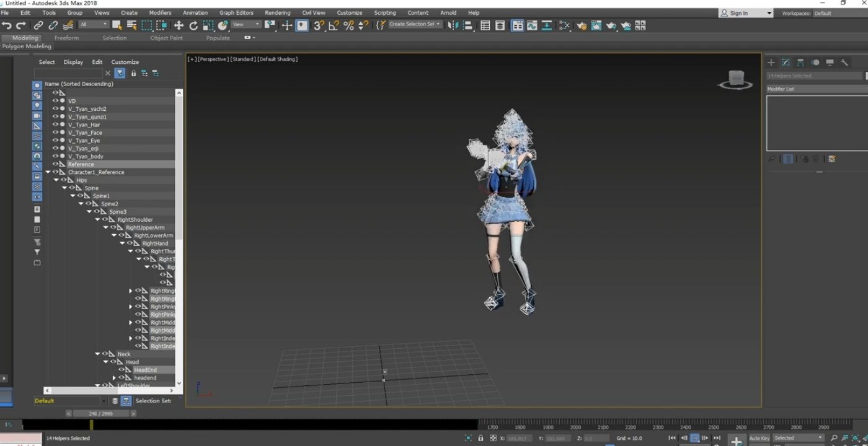Viewport: 868px width, 446px height.
Task: Go to start of animation
Action: [x=672, y=438]
